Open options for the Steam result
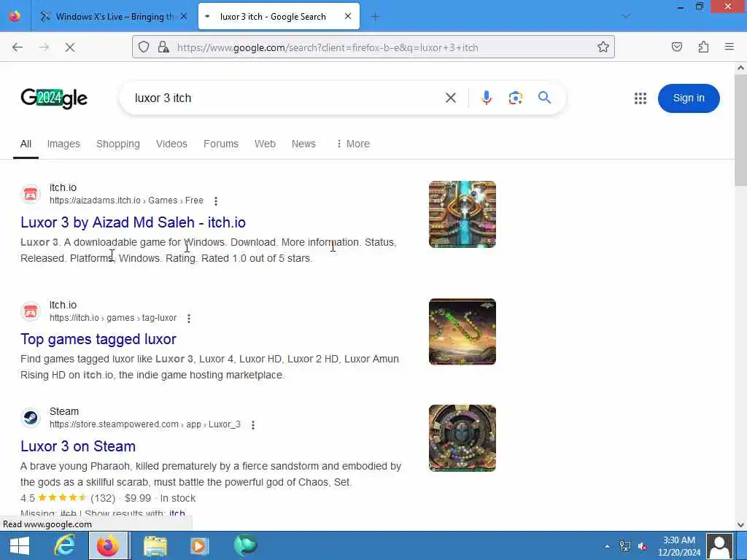Viewport: 747px width, 560px height. point(253,425)
